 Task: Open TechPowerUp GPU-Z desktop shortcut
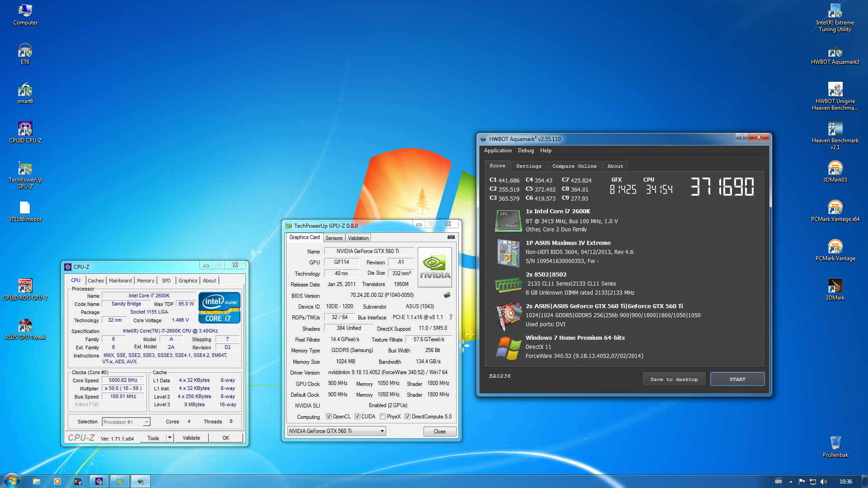(25, 175)
